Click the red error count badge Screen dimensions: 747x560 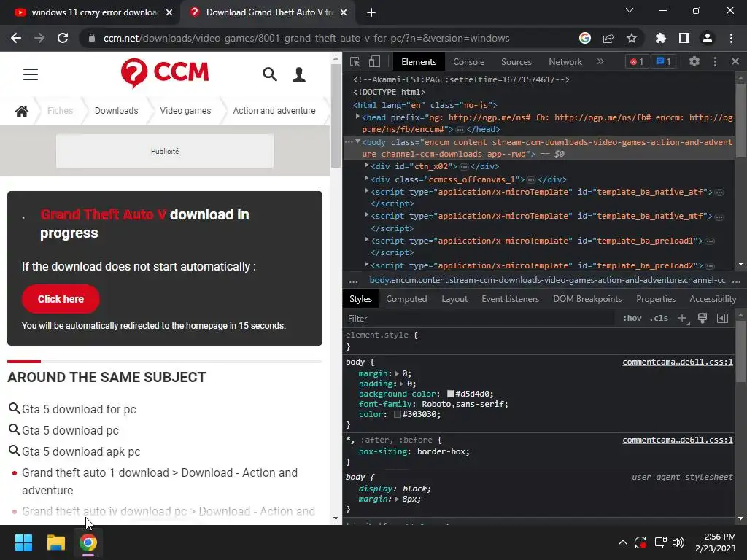(637, 61)
